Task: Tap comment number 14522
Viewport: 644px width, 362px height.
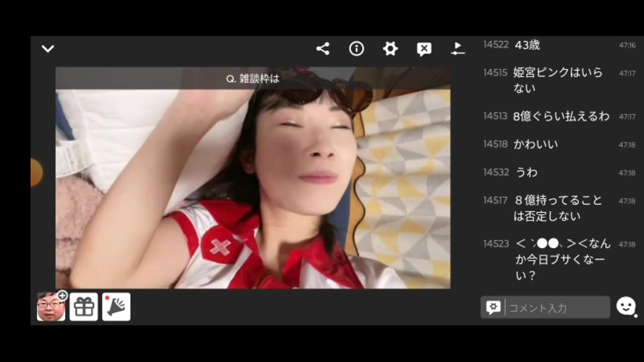Action: click(496, 45)
